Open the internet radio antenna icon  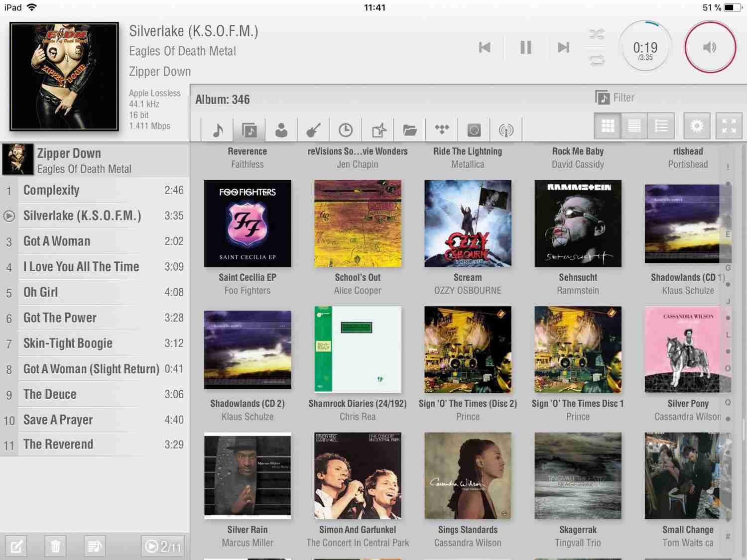coord(506,130)
